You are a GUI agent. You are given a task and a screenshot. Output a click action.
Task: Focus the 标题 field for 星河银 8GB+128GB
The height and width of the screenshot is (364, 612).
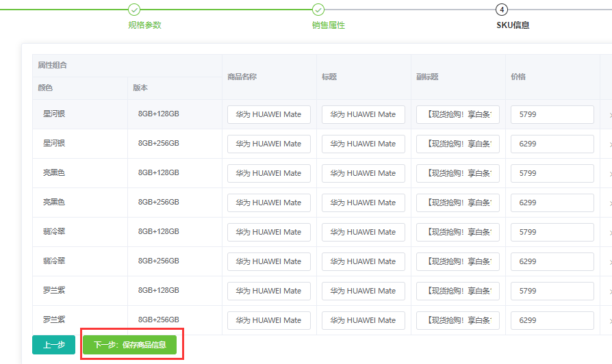[x=364, y=114]
